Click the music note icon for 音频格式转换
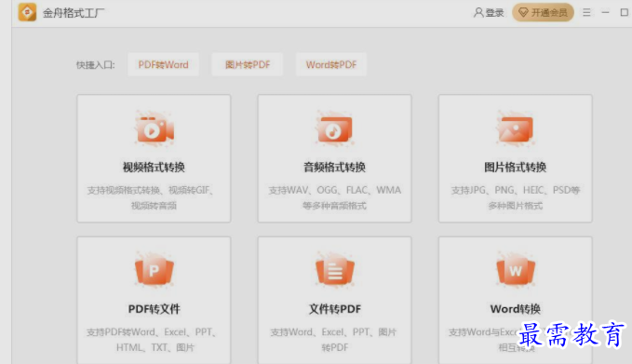 334,129
